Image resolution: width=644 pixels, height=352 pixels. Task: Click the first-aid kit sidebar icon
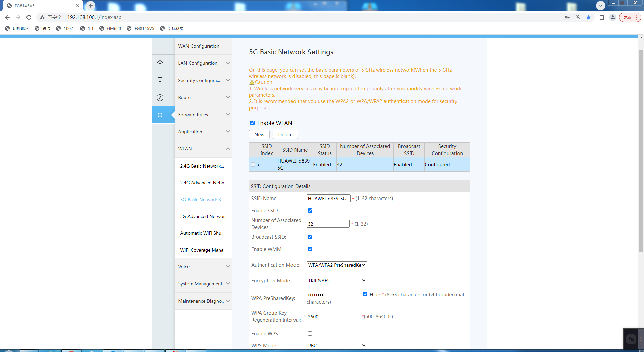(160, 81)
